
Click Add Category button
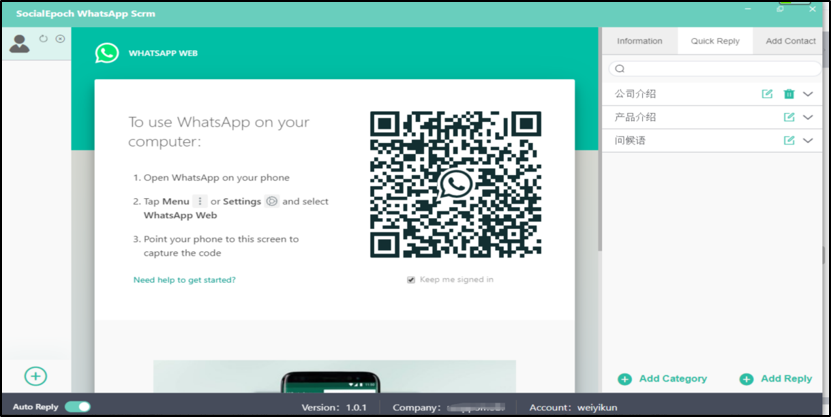[662, 379]
